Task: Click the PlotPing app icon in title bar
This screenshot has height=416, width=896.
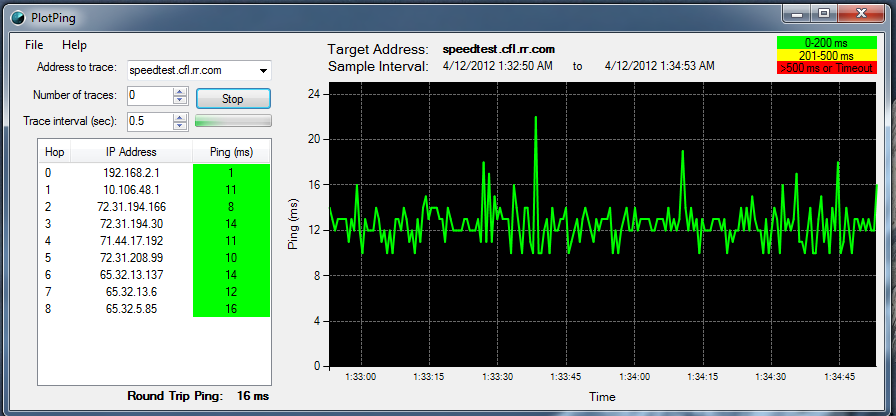Action: pyautogui.click(x=19, y=17)
